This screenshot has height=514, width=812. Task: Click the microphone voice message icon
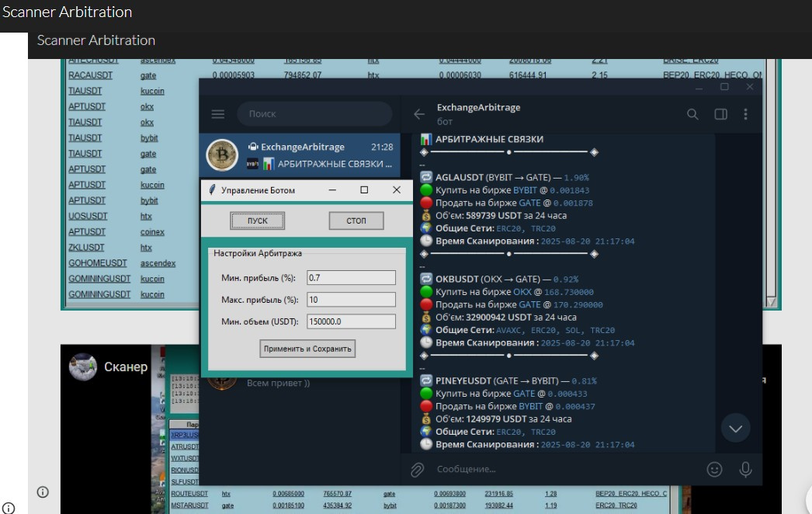coord(745,469)
